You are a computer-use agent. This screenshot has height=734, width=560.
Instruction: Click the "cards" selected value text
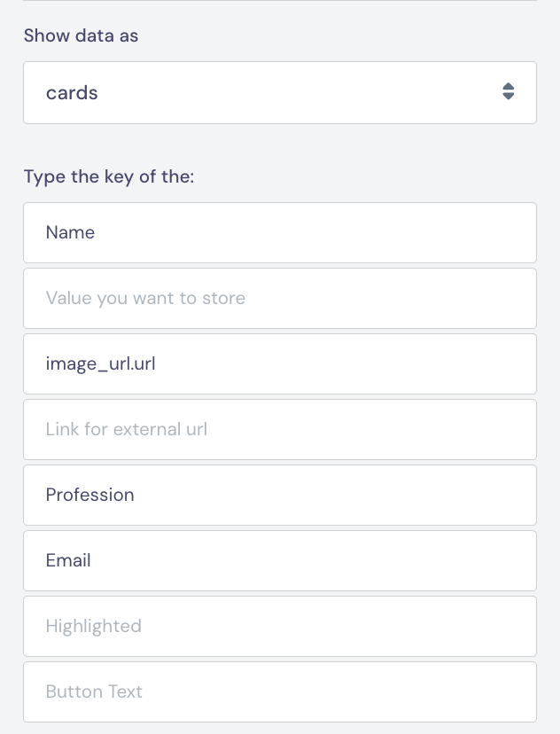72,92
